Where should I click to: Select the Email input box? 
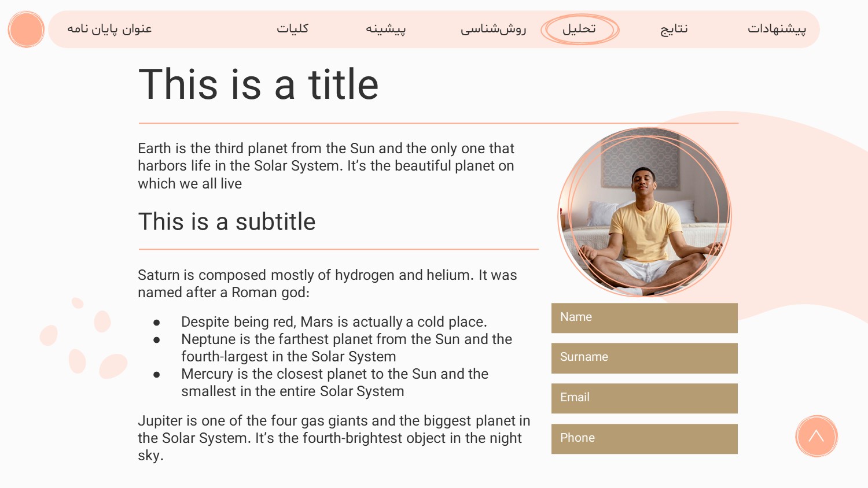pyautogui.click(x=644, y=398)
